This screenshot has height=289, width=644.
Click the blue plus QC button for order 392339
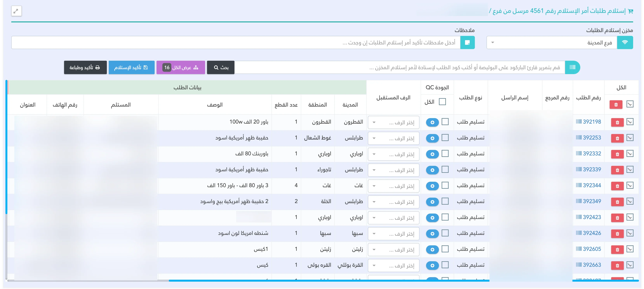(x=432, y=170)
